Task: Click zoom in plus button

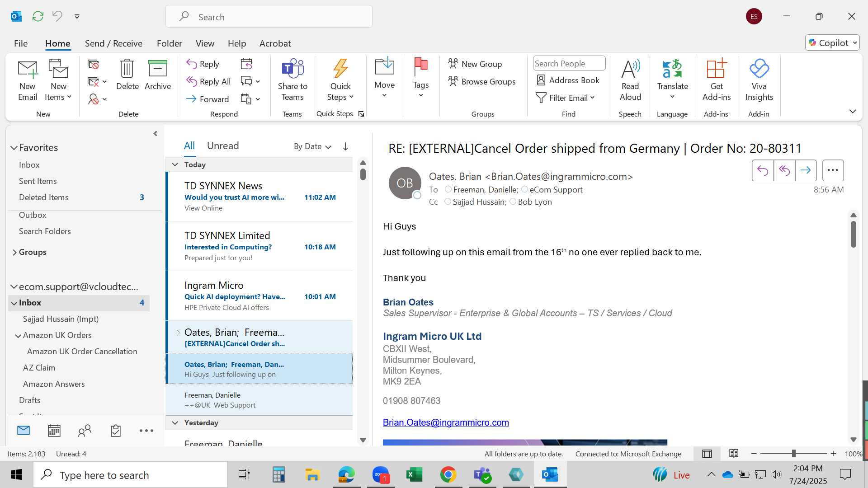Action: tap(834, 453)
